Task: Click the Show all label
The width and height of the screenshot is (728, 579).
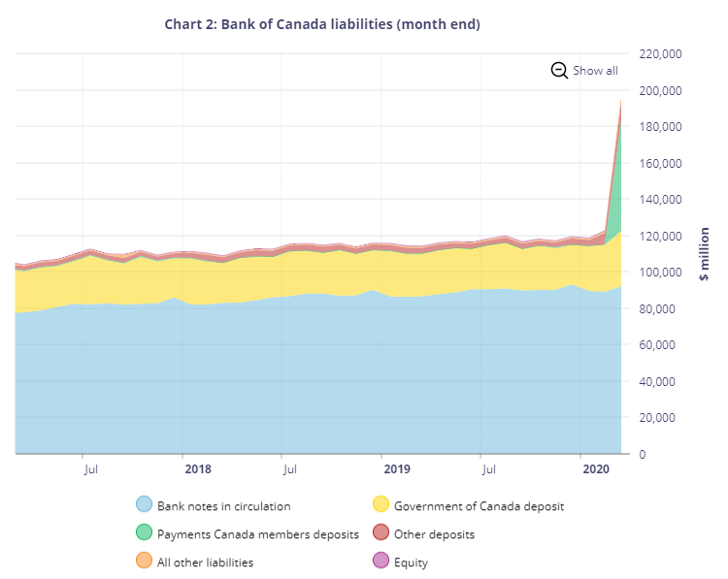Action: (x=595, y=71)
